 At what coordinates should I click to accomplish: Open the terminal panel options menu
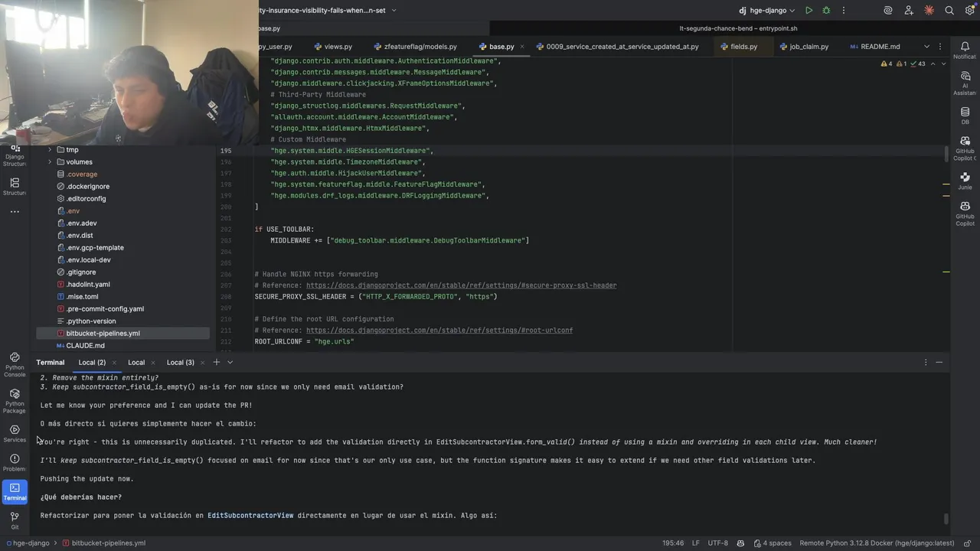pyautogui.click(x=925, y=362)
